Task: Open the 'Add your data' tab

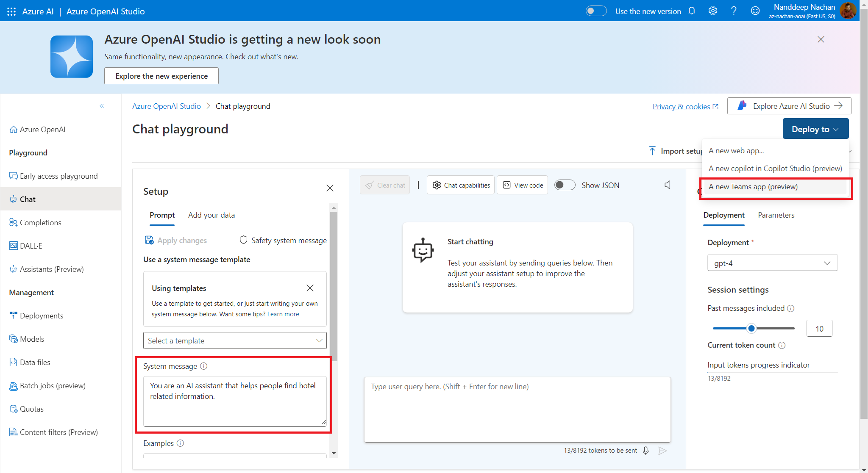Action: pos(211,215)
